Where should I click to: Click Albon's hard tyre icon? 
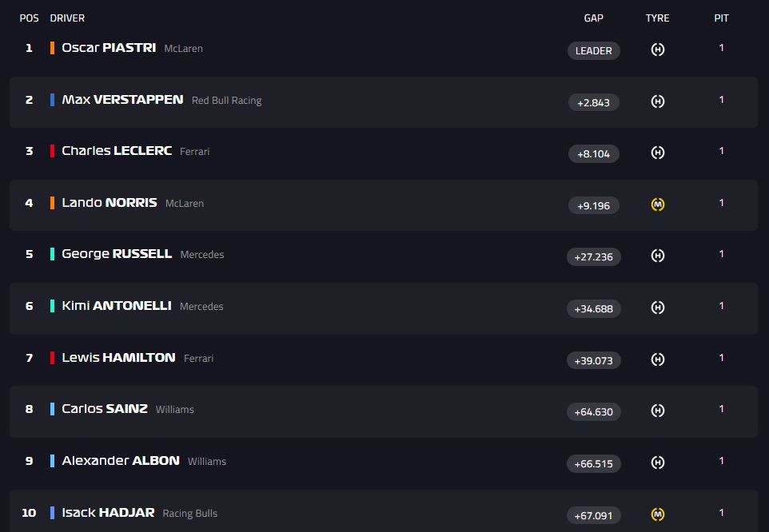pos(657,463)
